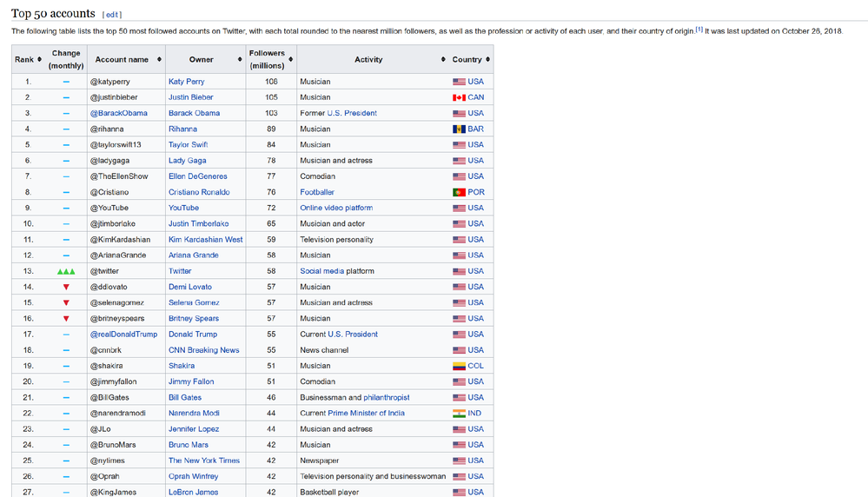868x497 pixels.
Task: Open the Kim Kardashian West link
Action: pos(205,240)
